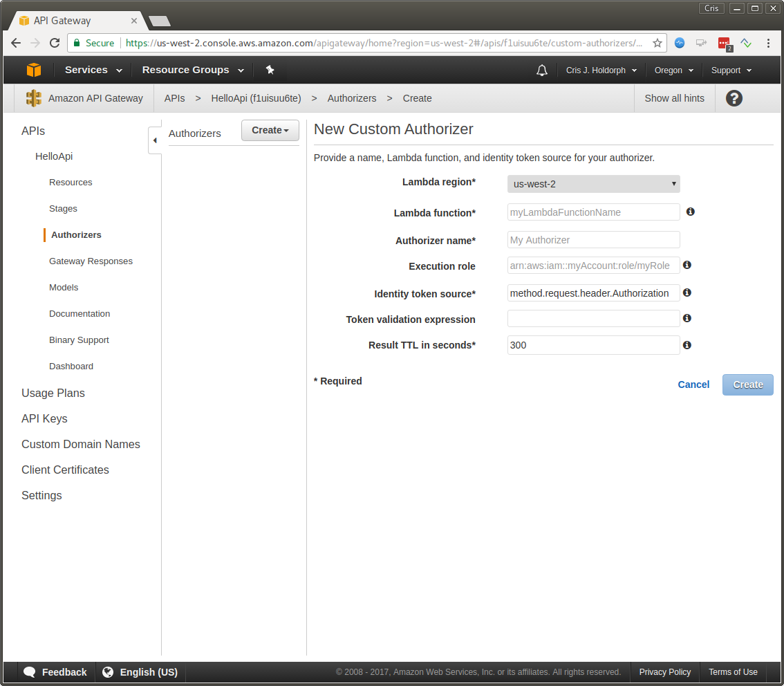Click the help question mark icon

734,98
